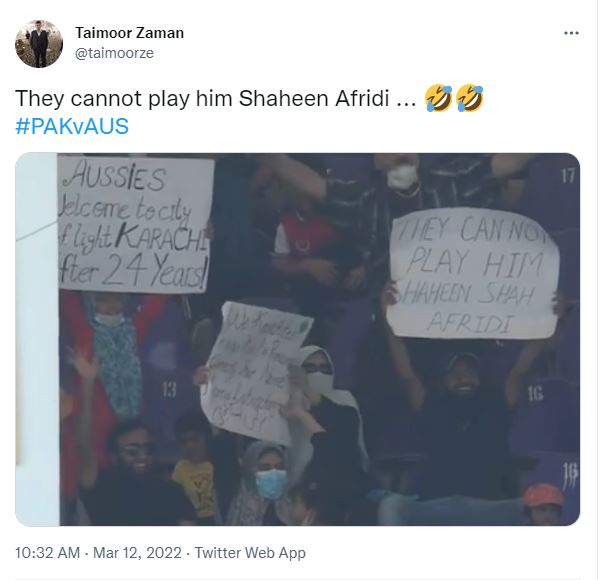Open Taimoor Zaman's profile avatar
Image resolution: width=601 pixels, height=580 pixels.
[39, 44]
